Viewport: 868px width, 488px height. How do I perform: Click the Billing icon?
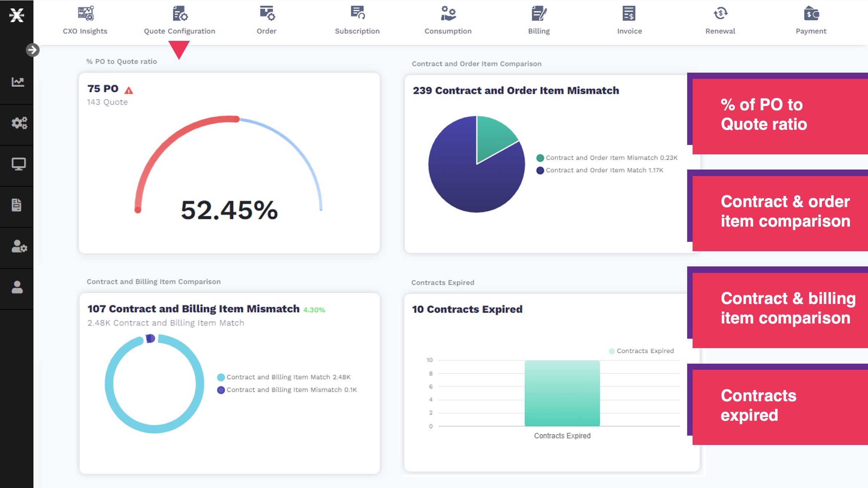(539, 14)
